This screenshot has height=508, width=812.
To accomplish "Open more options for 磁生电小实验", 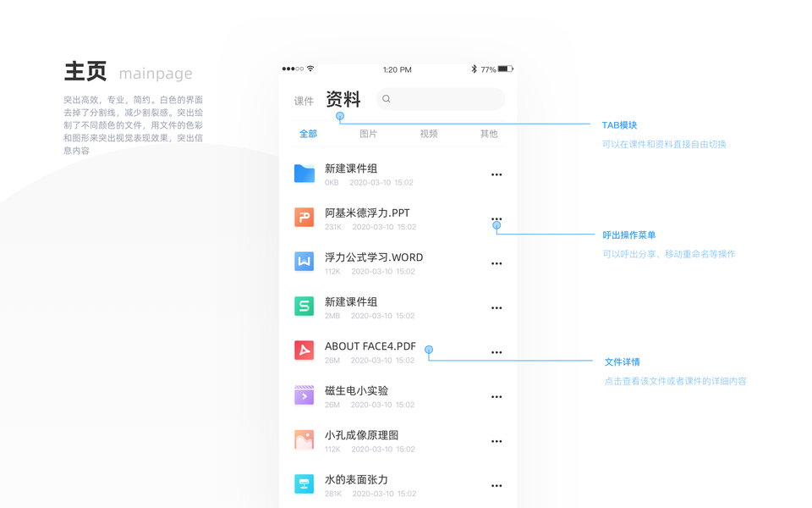I will [497, 397].
